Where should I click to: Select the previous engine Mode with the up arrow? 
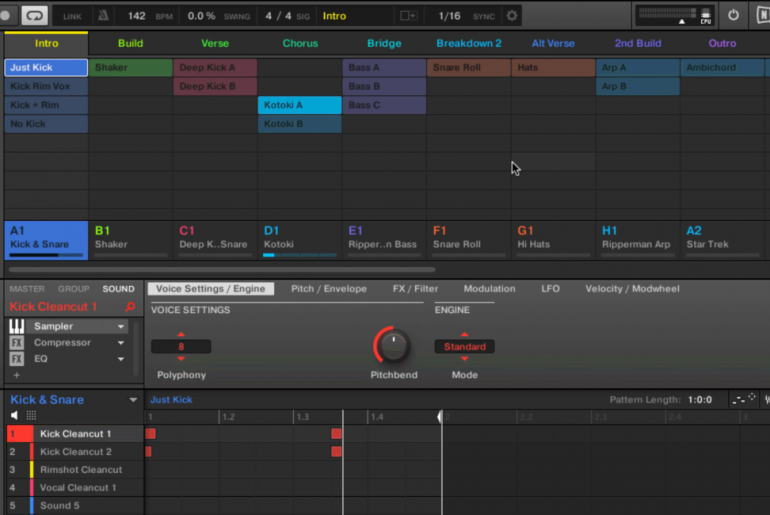(x=465, y=334)
